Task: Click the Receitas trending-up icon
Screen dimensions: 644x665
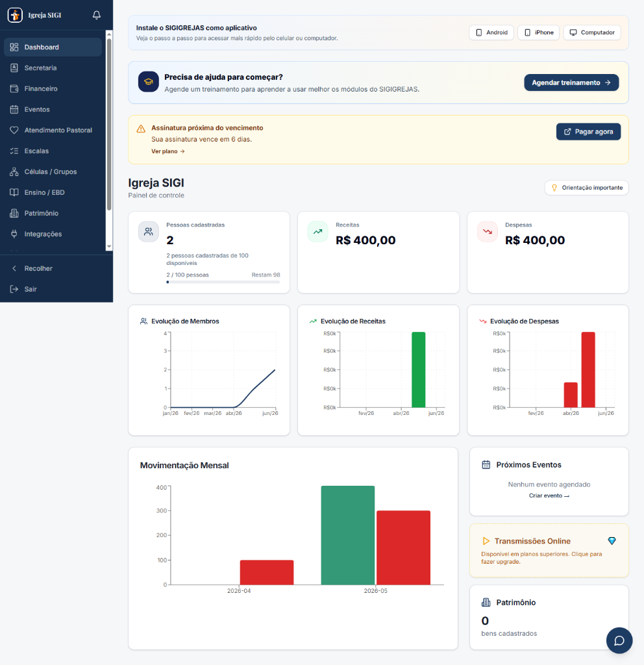Action: coord(318,232)
